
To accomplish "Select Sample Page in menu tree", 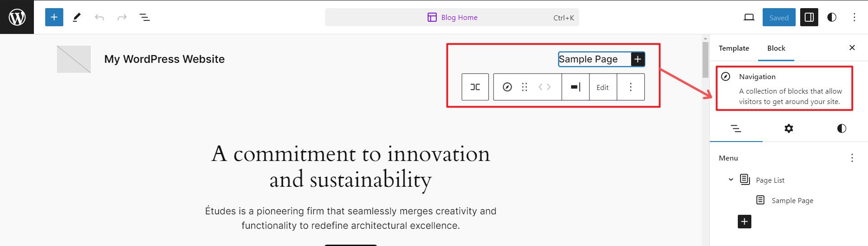I will (x=792, y=200).
